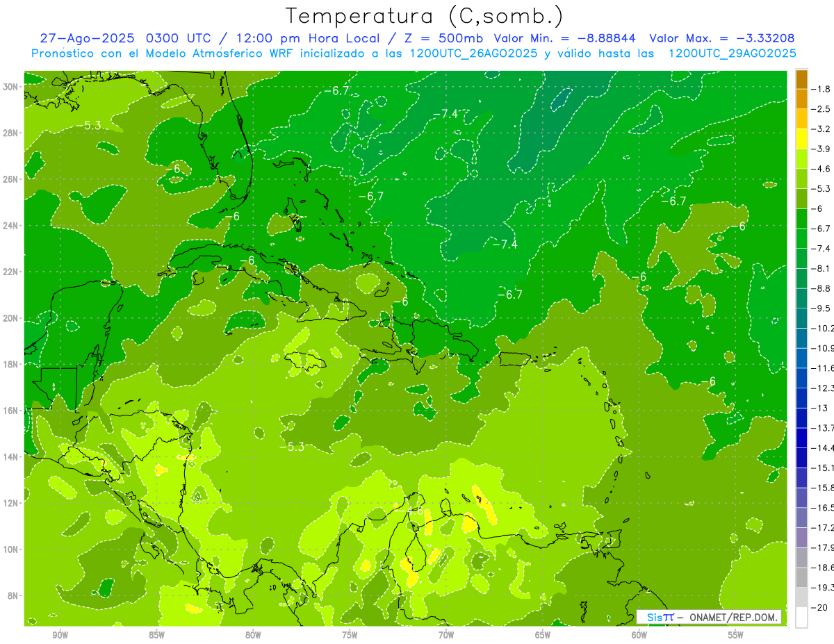The width and height of the screenshot is (834, 644).
Task: Click the '80W' longitude axis label
Action: tap(254, 635)
